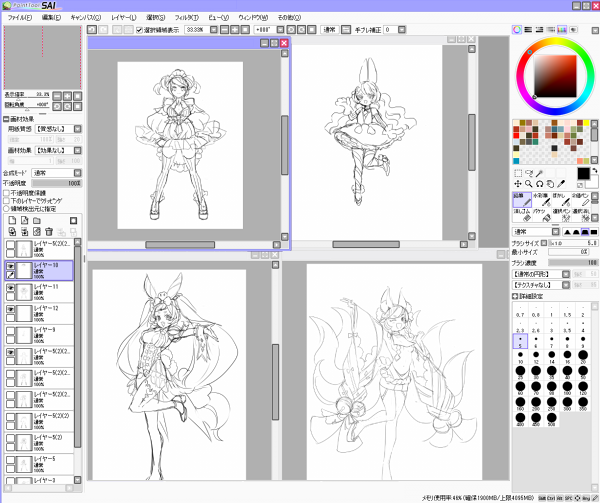Open the Filter (フィルタ) menu
The image size is (600, 503).
(187, 18)
